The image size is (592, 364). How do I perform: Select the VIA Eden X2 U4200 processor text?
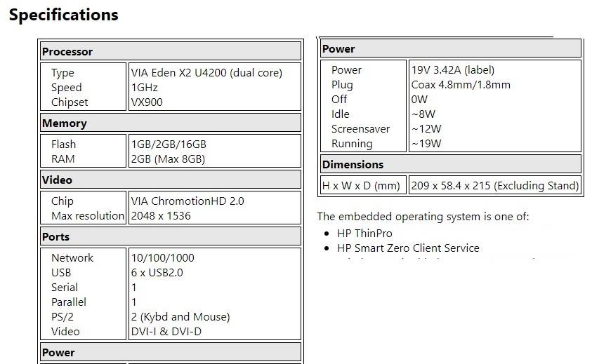[x=206, y=73]
